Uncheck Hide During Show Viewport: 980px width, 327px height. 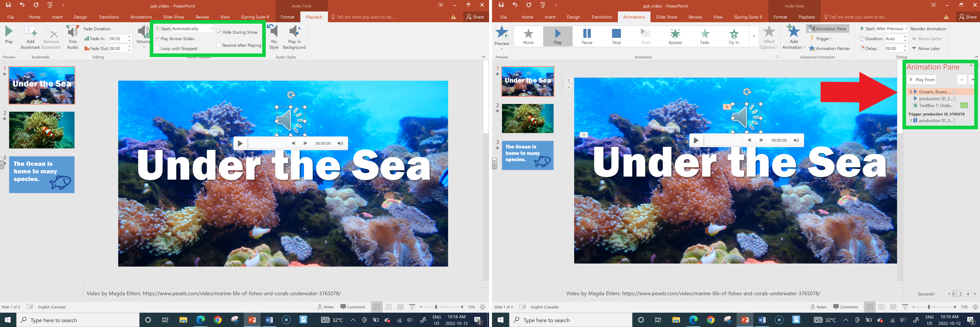point(219,32)
